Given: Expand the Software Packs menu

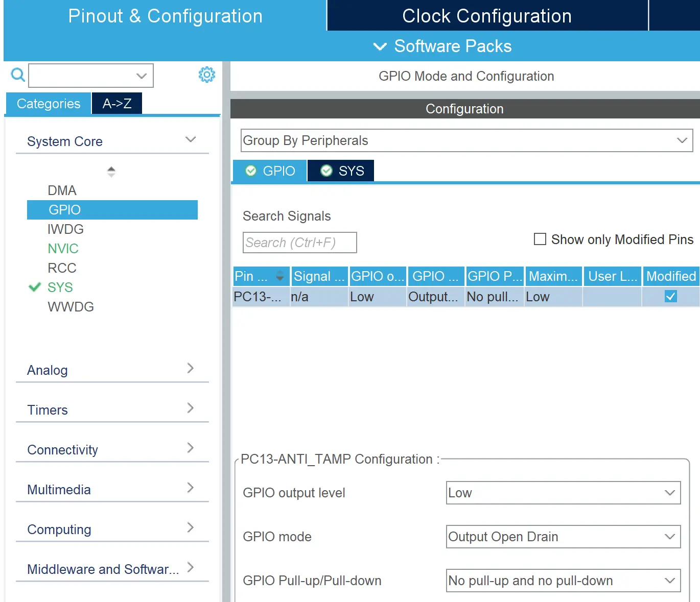Looking at the screenshot, I should (442, 46).
